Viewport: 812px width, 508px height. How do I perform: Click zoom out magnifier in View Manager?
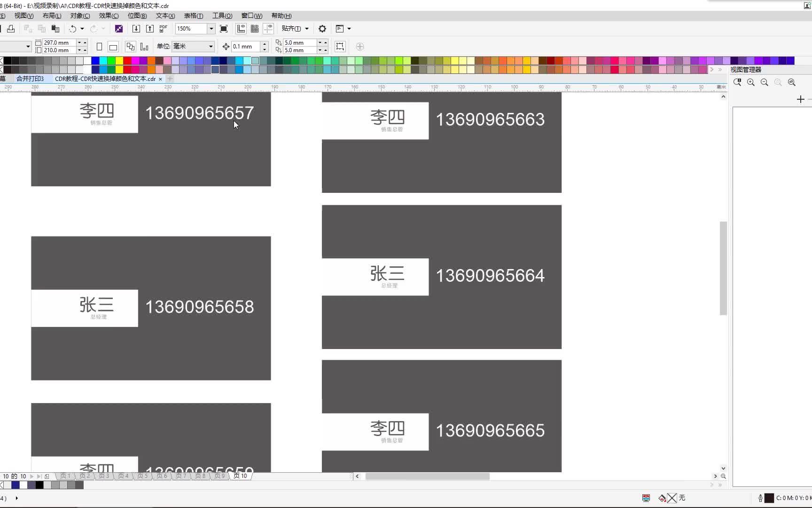point(765,82)
